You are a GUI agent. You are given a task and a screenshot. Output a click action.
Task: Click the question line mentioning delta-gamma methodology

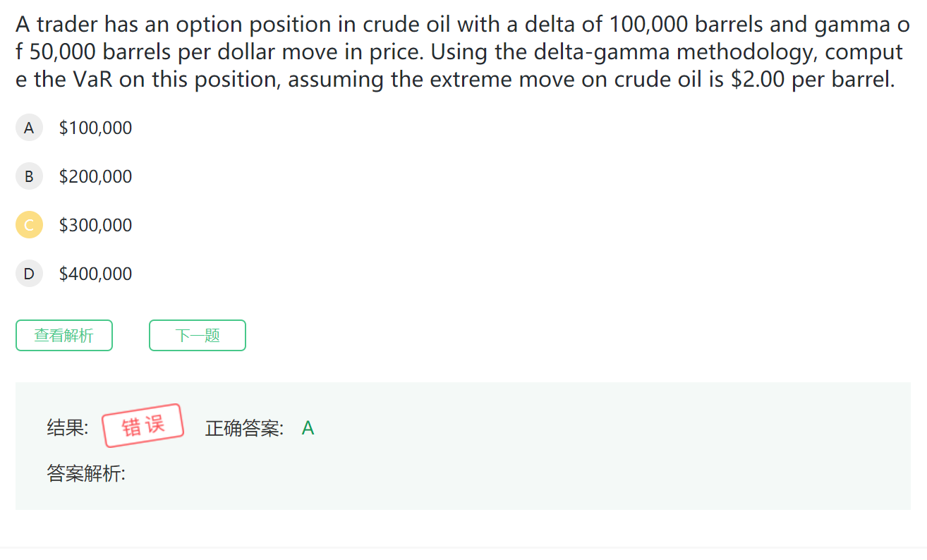tap(459, 52)
